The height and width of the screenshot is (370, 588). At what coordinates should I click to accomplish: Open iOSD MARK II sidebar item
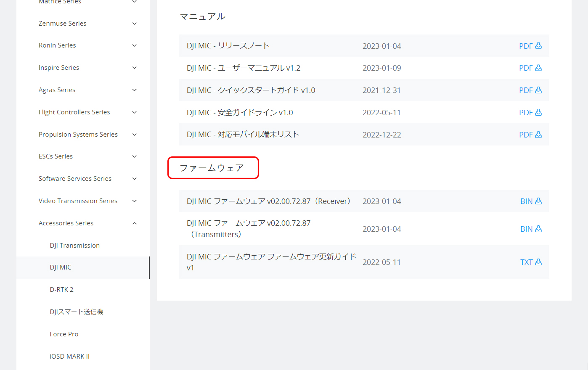pos(69,357)
